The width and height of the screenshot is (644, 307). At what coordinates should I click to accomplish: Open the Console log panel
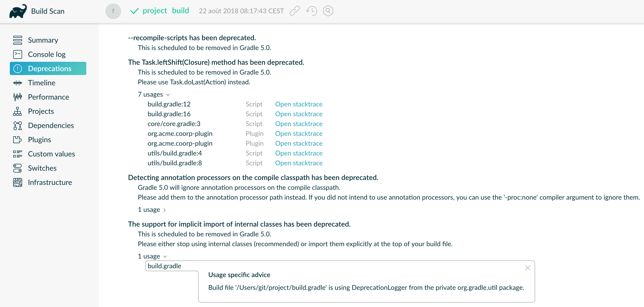[46, 54]
